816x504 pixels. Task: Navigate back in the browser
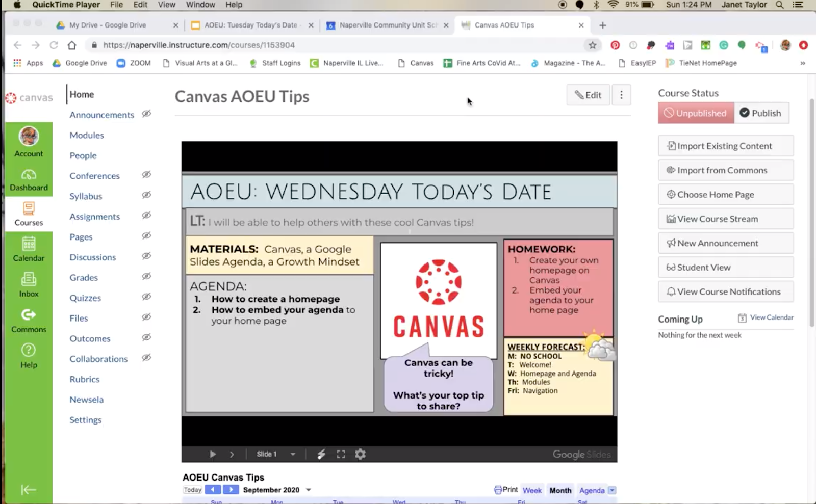pyautogui.click(x=17, y=45)
